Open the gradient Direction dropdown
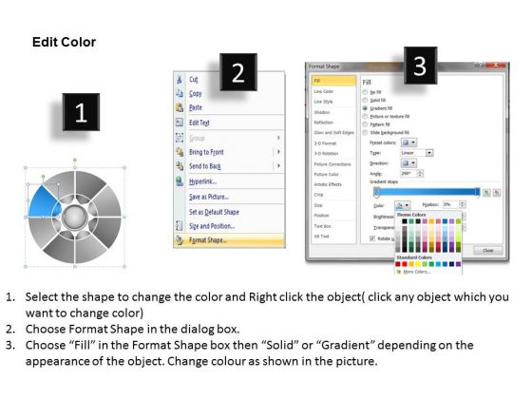The image size is (532, 399). [x=408, y=163]
